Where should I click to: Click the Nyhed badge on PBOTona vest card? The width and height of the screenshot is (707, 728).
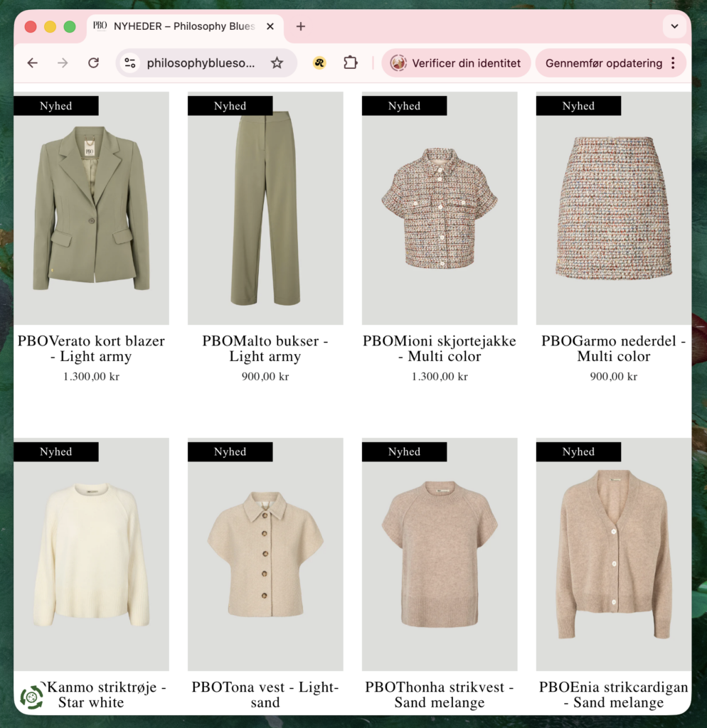click(230, 451)
